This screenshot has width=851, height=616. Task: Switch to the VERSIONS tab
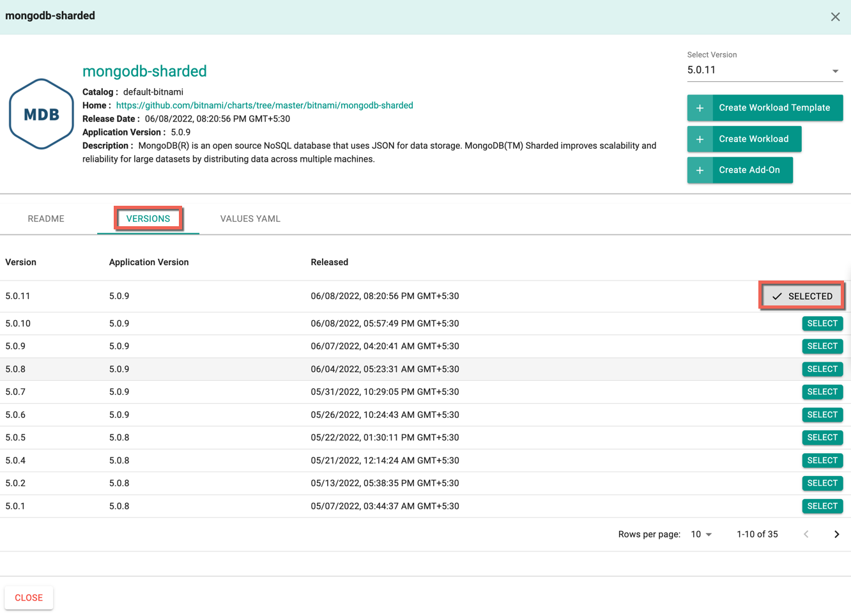(x=148, y=219)
